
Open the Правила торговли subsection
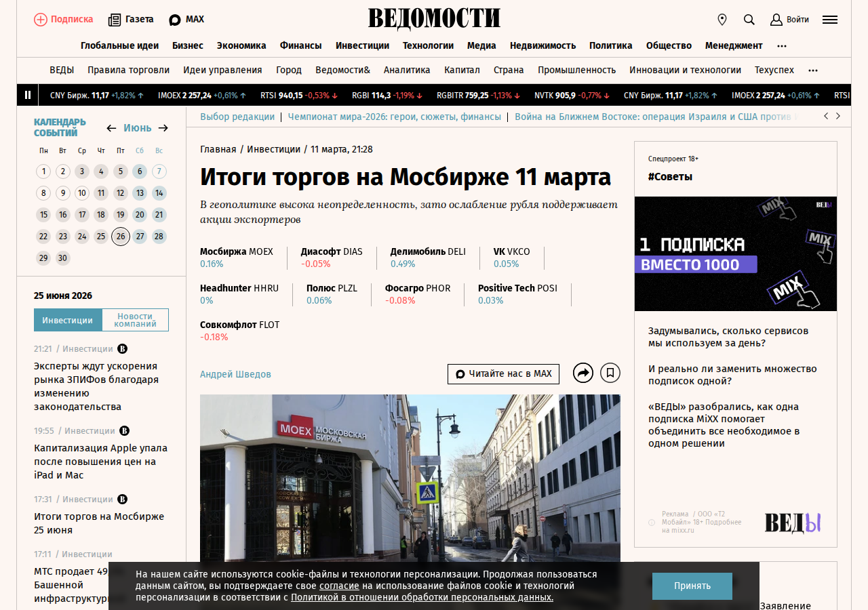(128, 70)
